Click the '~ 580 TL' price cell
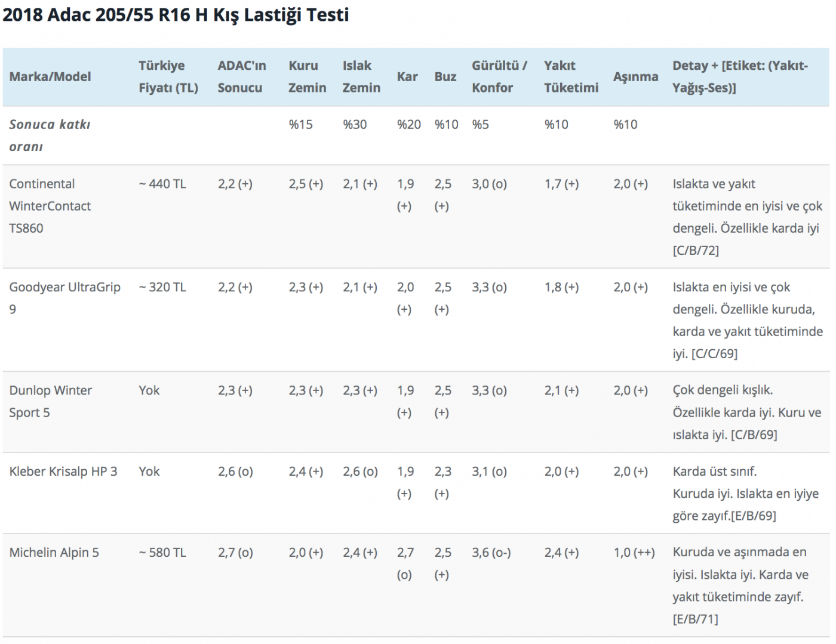 click(x=162, y=553)
